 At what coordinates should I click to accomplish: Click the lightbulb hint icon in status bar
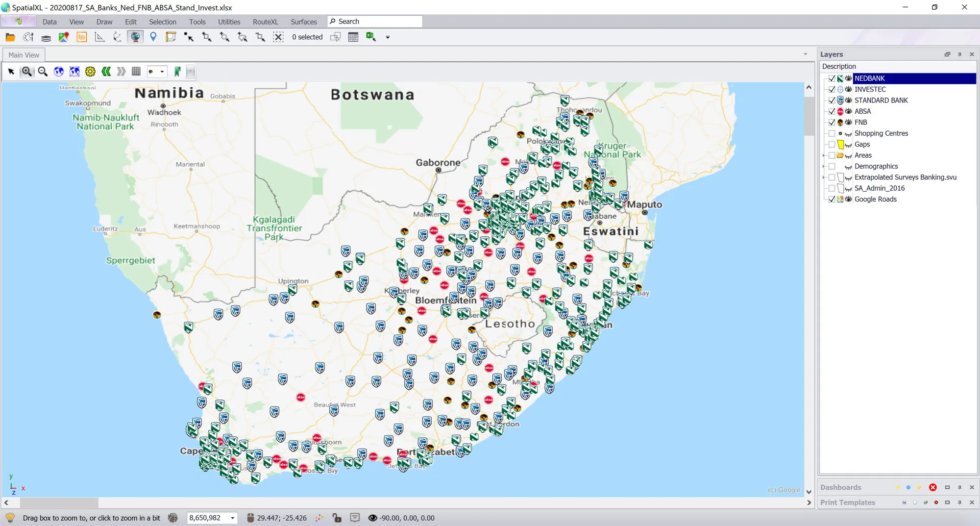pos(10,518)
